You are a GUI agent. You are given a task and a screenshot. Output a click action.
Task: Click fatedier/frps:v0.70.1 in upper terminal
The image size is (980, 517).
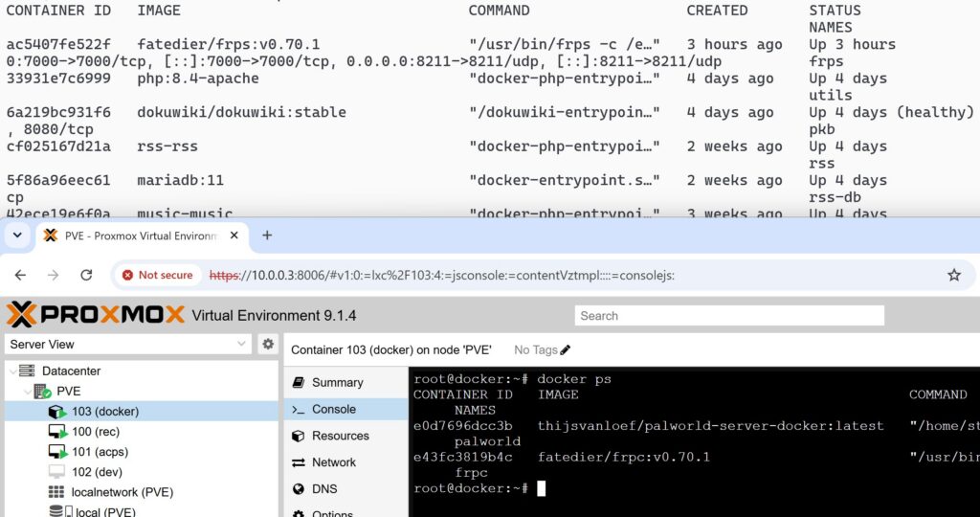[x=228, y=44]
